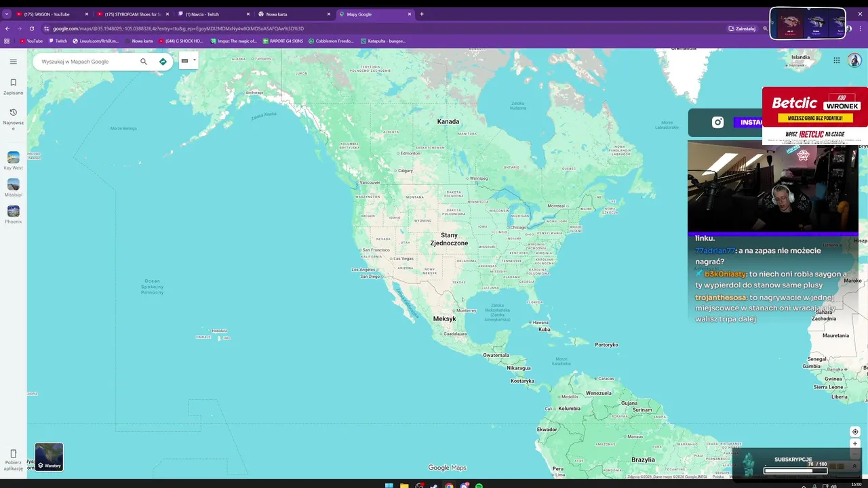This screenshot has width=868, height=488.
Task: Open Spotify icon in taskbar
Action: [x=479, y=485]
